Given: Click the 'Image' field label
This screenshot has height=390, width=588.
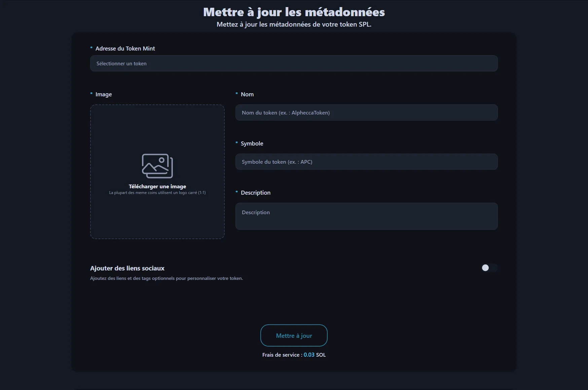Looking at the screenshot, I should point(104,94).
